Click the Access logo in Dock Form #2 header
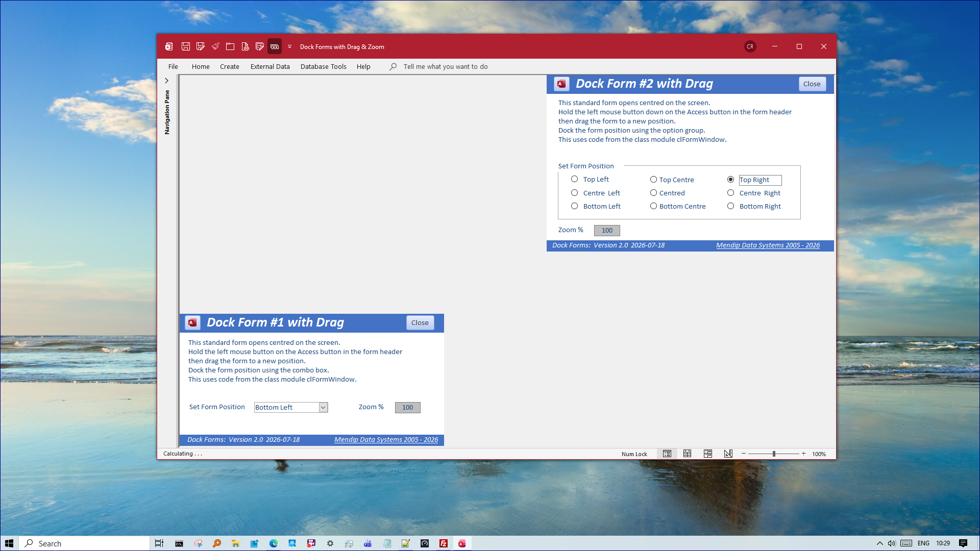The image size is (980, 551). [561, 84]
